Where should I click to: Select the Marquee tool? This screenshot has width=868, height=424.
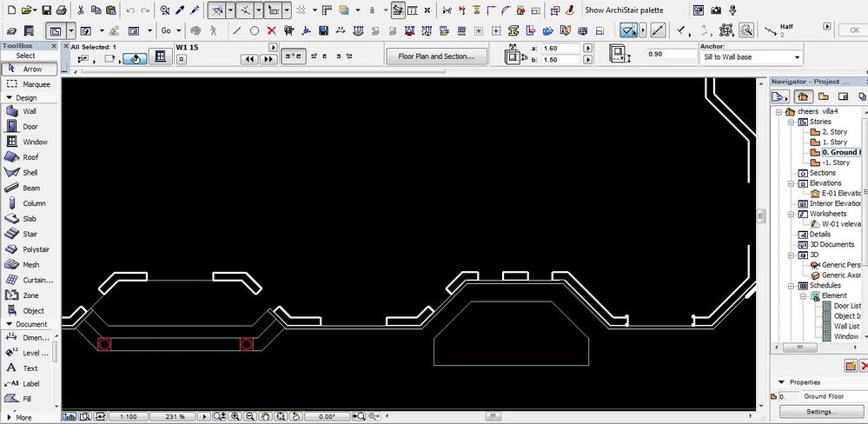click(x=29, y=84)
